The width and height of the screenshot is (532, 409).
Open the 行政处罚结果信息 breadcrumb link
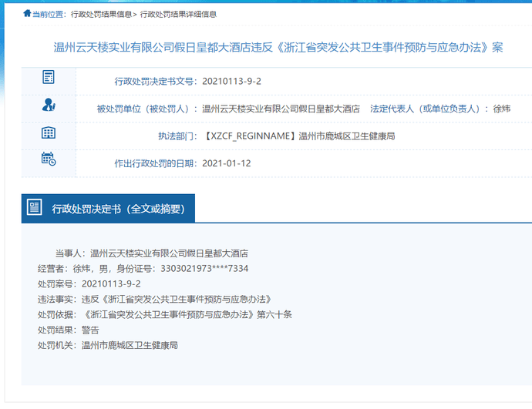(x=101, y=14)
